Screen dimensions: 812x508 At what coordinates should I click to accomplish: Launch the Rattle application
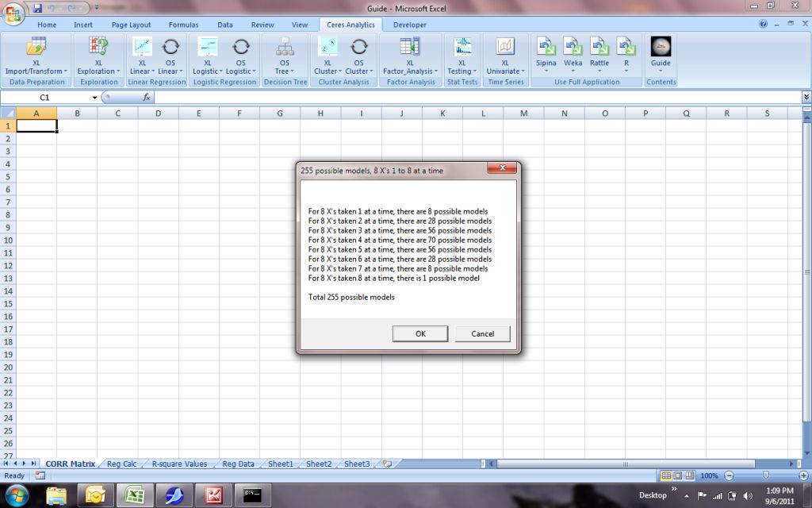tap(599, 55)
